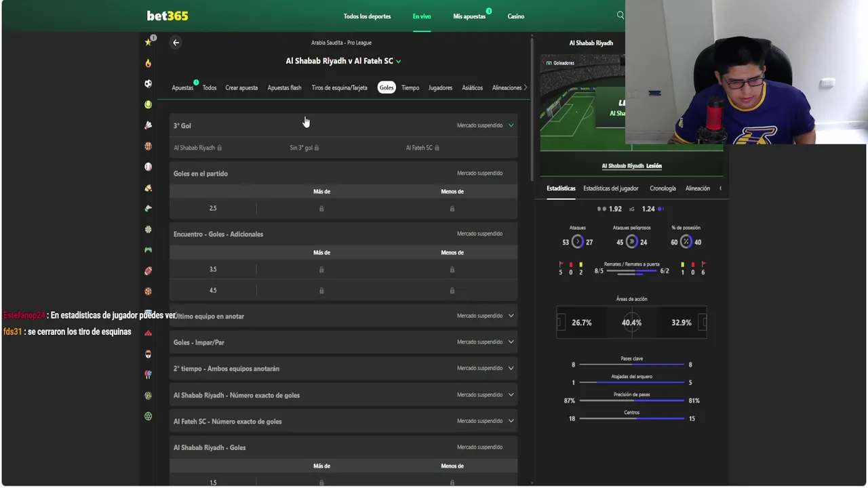Screen dimensions: 868x488
Task: Select the soccer ball sport icon
Action: 148,83
